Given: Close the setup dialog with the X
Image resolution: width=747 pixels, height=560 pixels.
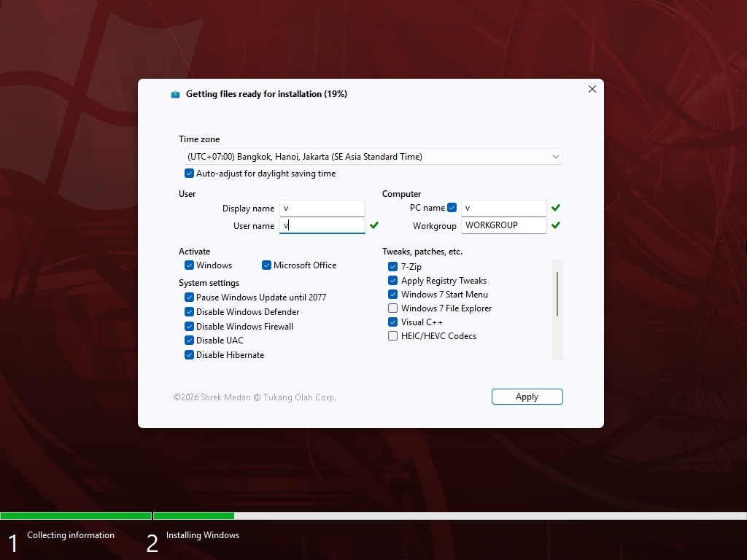Looking at the screenshot, I should click(592, 89).
